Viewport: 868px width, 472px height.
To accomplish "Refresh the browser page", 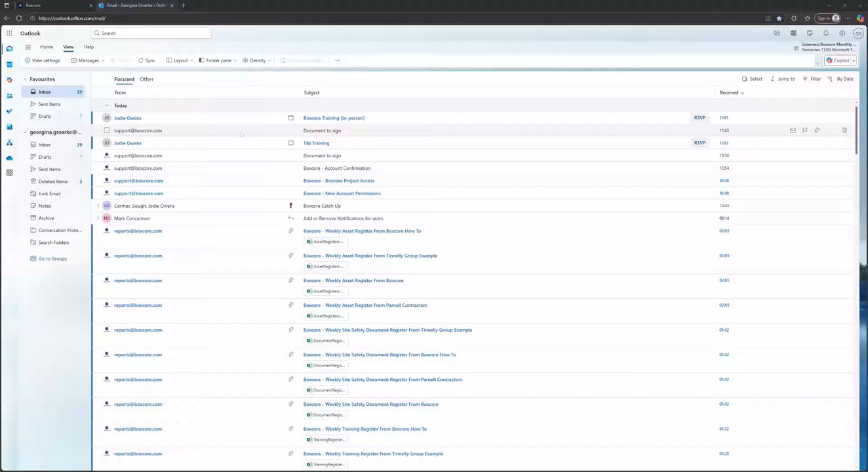I will 18,18.
